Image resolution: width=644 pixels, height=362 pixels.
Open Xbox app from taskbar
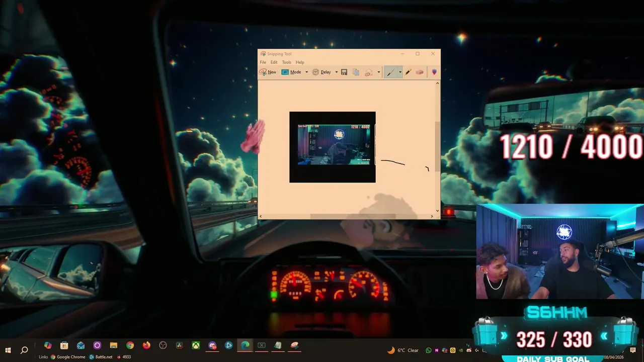coord(196,345)
